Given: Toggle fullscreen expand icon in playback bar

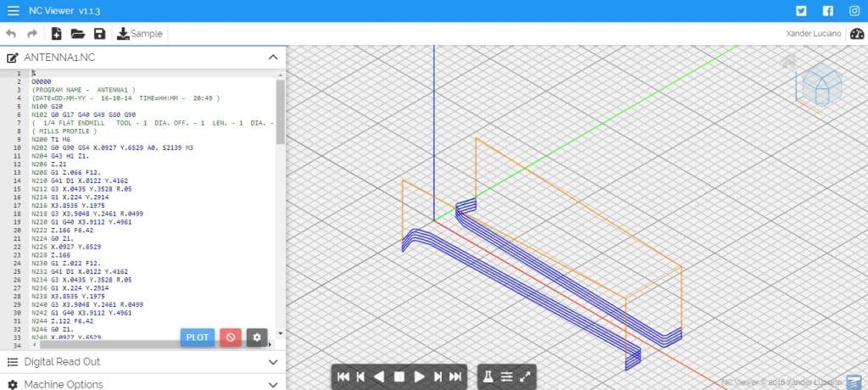Looking at the screenshot, I should (526, 376).
